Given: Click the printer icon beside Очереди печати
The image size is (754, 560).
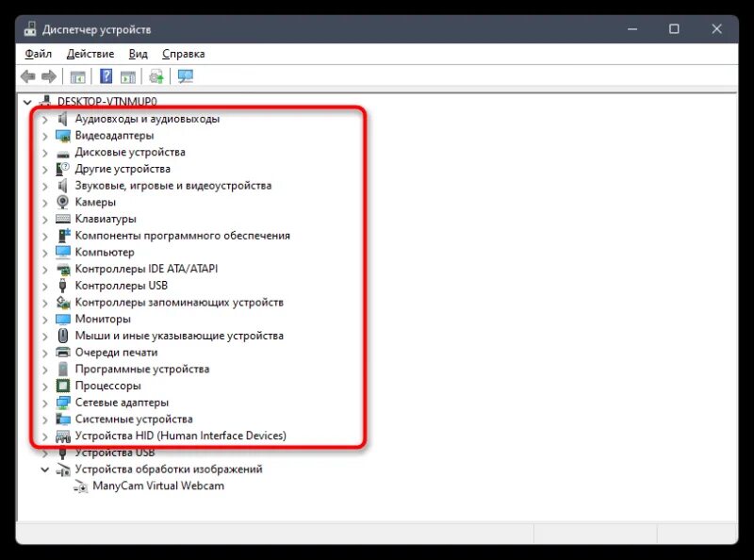Looking at the screenshot, I should [x=62, y=353].
